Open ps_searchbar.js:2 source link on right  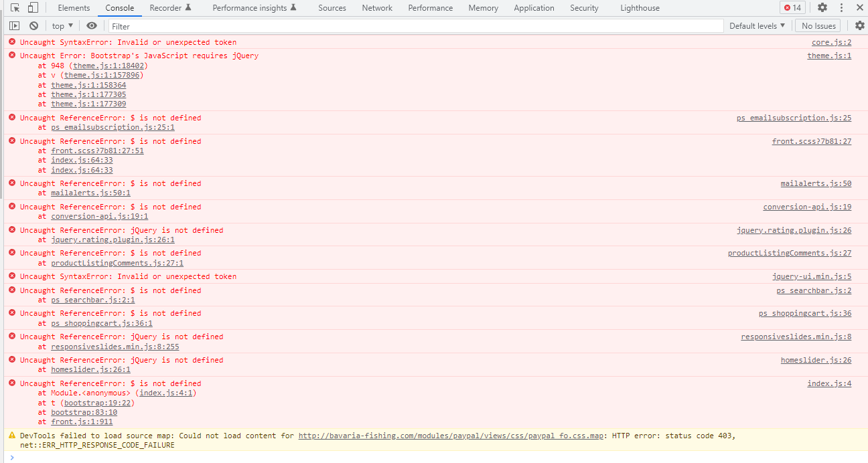click(x=814, y=290)
